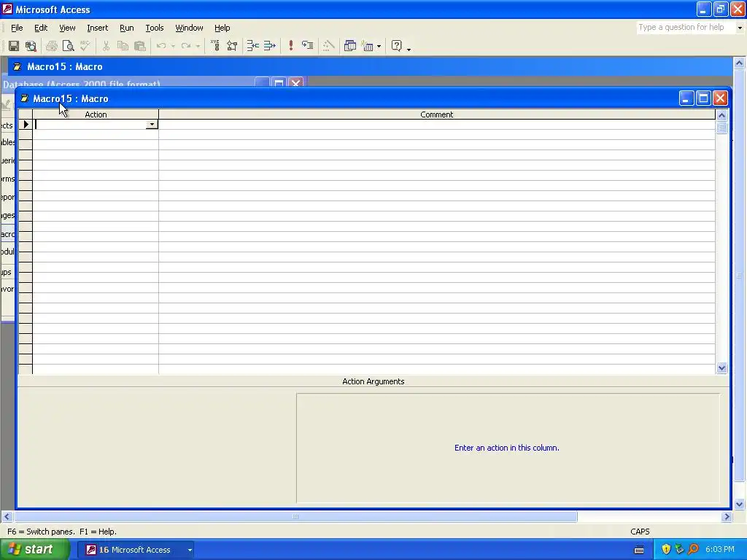Open the File menu

point(17,28)
